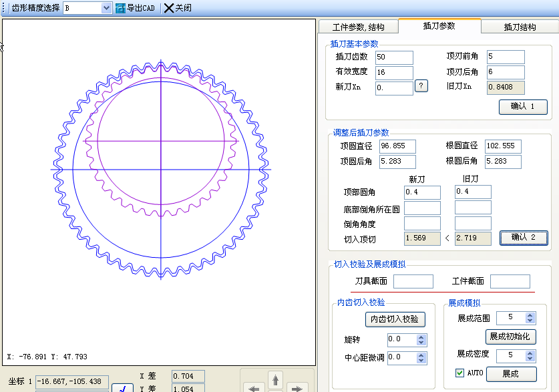Click the 刀具截面 input field
The width and height of the screenshot is (559, 392).
tap(413, 281)
